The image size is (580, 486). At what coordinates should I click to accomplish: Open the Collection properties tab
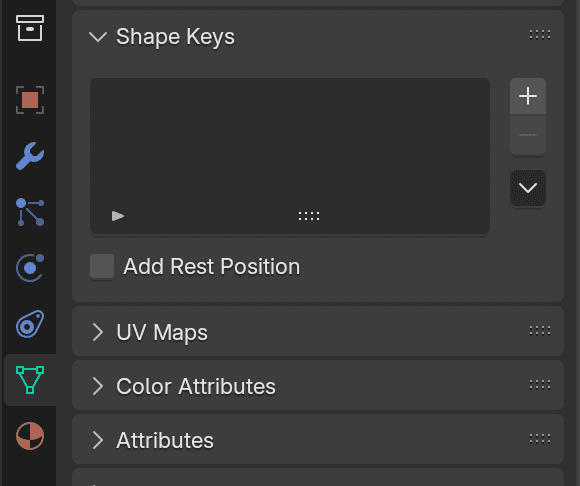pyautogui.click(x=30, y=28)
